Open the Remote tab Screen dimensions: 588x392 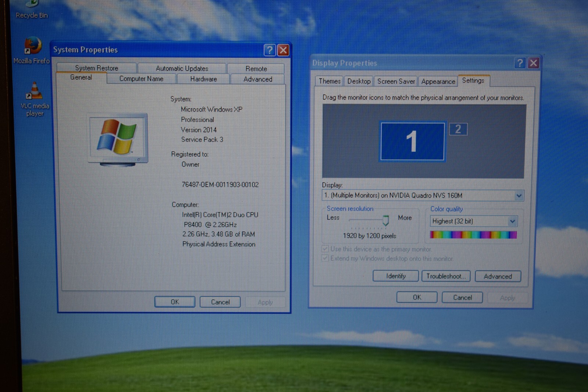[x=256, y=69]
